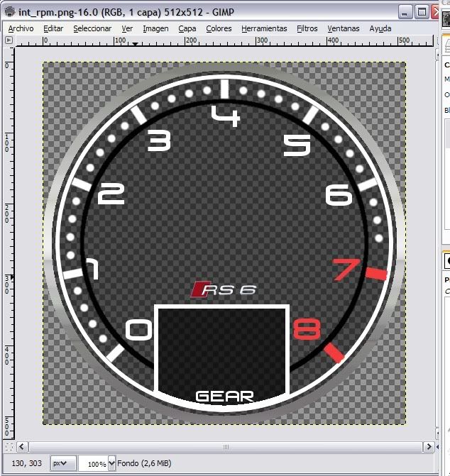Open the px unit dropdown
This screenshot has width=450, height=476.
click(x=64, y=464)
